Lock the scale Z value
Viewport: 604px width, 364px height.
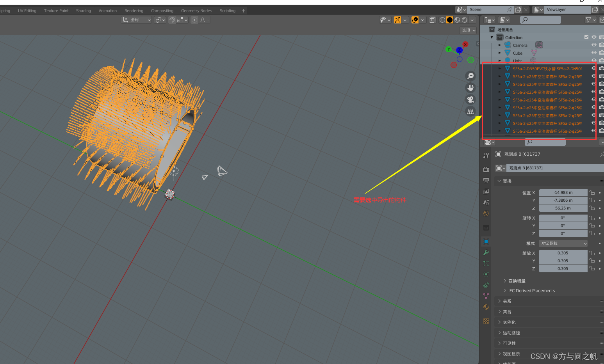(x=592, y=269)
